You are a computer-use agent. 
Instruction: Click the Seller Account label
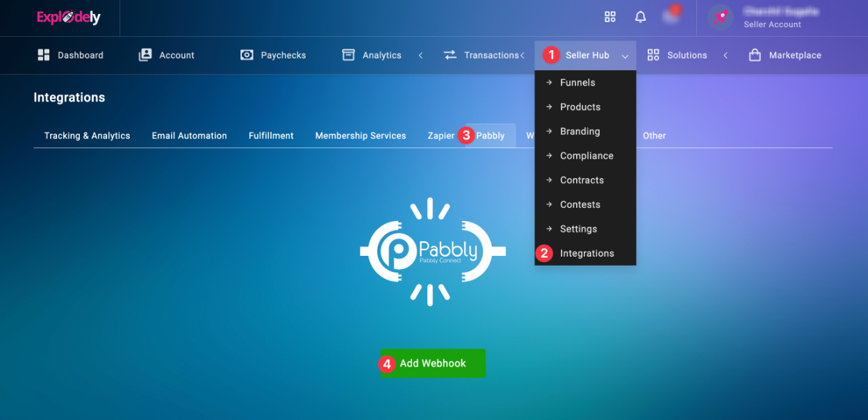click(772, 24)
